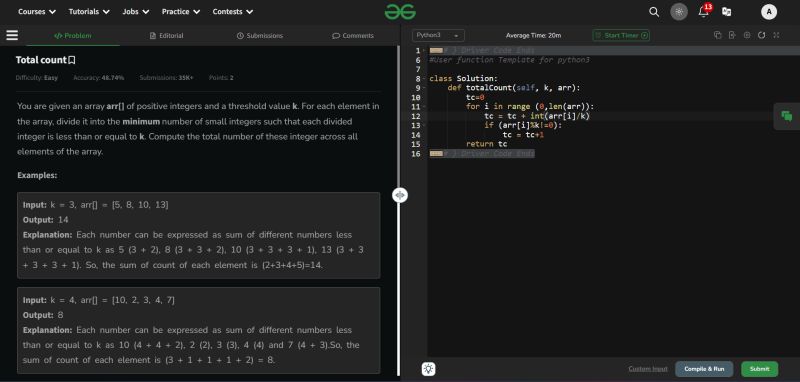Open the notifications bell
The height and width of the screenshot is (382, 800).
coord(704,11)
